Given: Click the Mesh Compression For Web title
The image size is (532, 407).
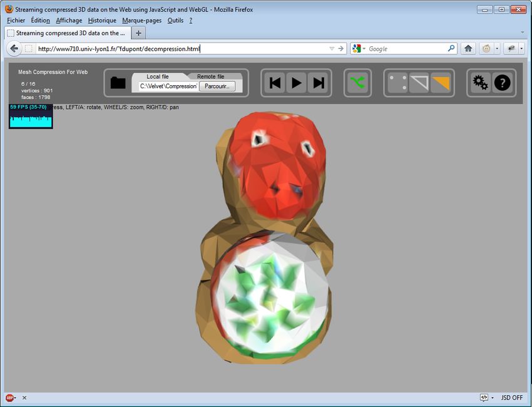Looking at the screenshot, I should (x=53, y=72).
